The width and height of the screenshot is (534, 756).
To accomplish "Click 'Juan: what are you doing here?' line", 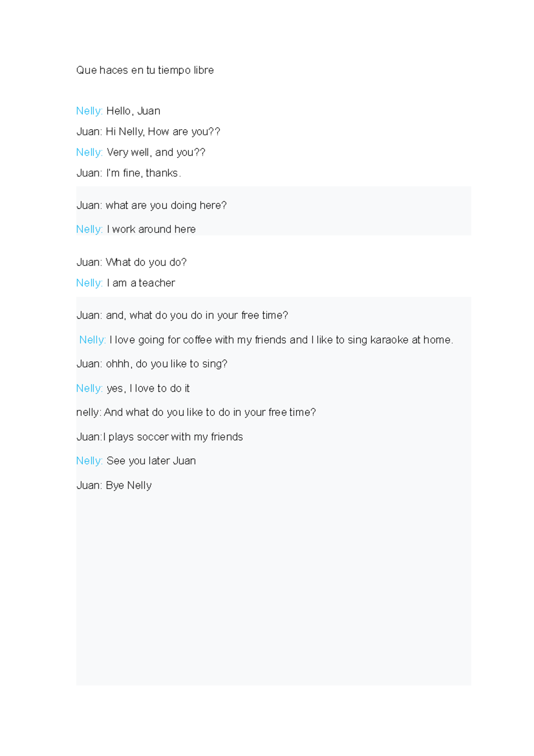I will coord(151,205).
